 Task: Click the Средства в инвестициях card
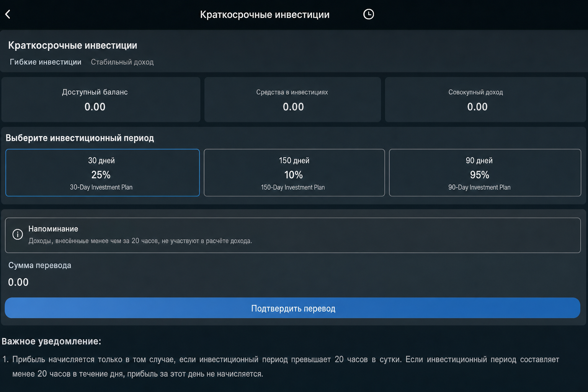coord(292,100)
